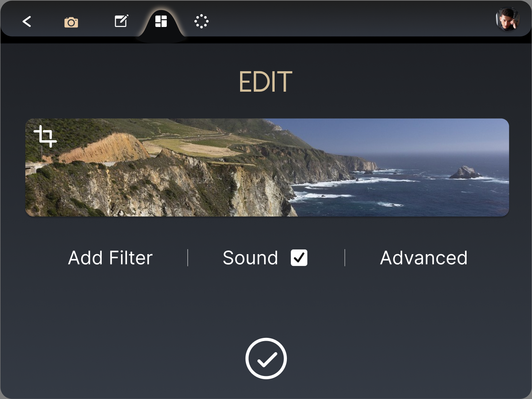Go back using the left arrow

click(27, 22)
